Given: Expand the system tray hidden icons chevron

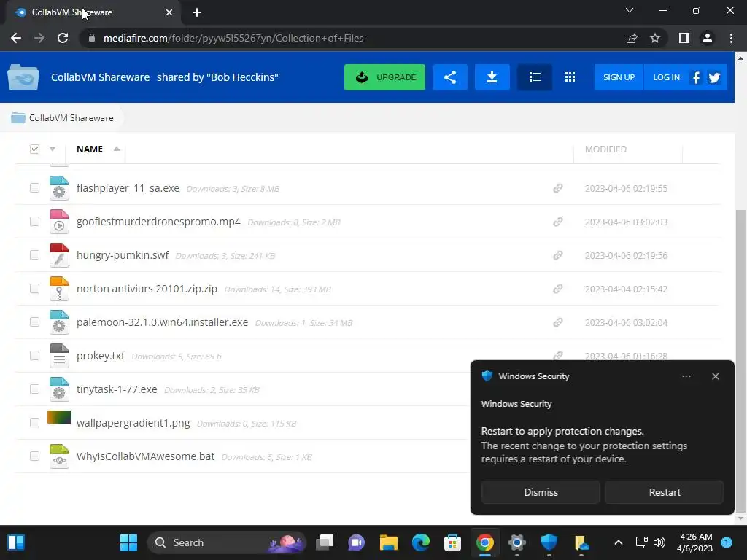Looking at the screenshot, I should tap(618, 542).
